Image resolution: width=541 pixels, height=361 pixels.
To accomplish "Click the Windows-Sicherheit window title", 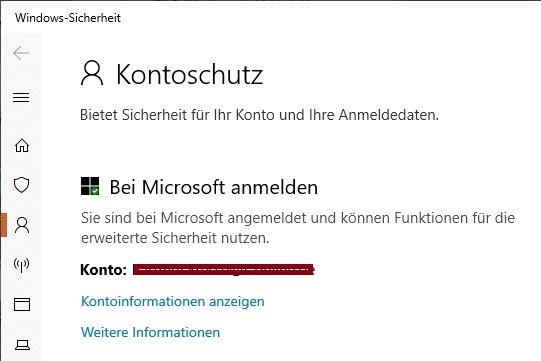I will tap(68, 18).
